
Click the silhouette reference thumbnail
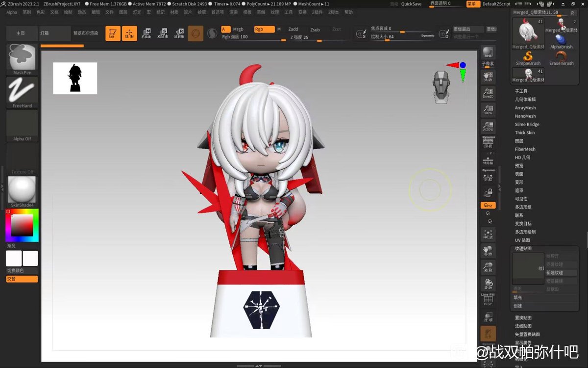pos(75,78)
